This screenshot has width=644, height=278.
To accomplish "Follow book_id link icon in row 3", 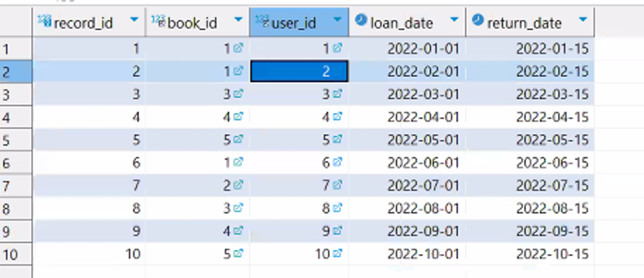I will click(x=238, y=94).
